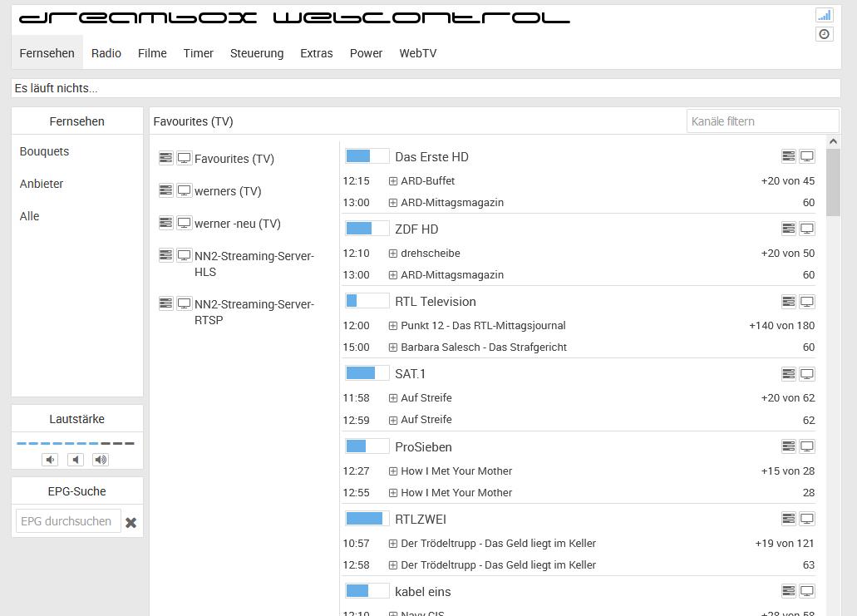Click the volume down speaker icon

(50, 460)
